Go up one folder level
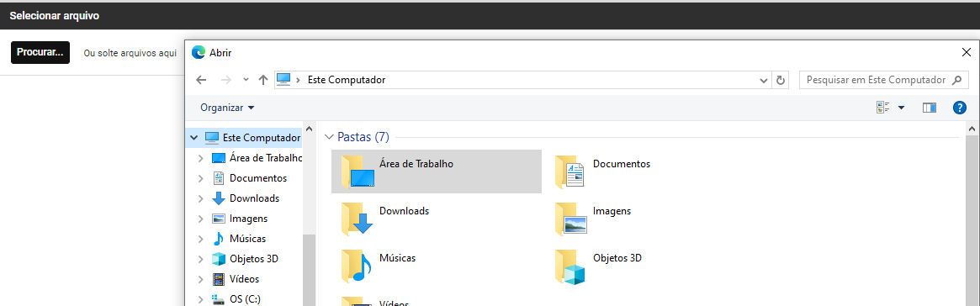The width and height of the screenshot is (980, 306). pos(263,80)
